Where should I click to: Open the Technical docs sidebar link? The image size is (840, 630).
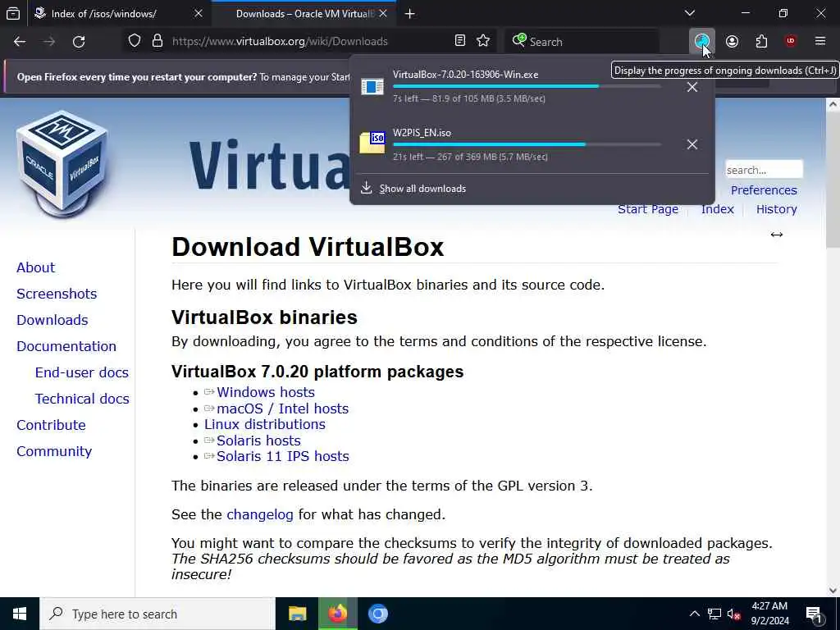(82, 399)
